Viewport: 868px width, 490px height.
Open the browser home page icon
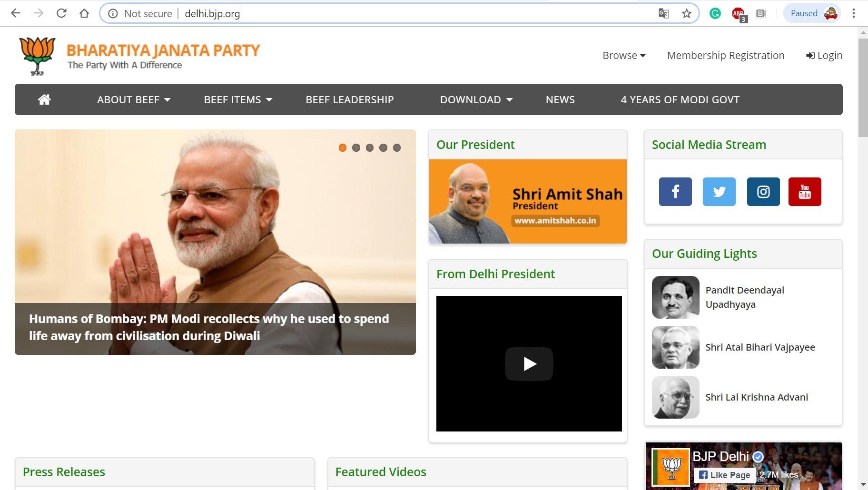point(84,13)
